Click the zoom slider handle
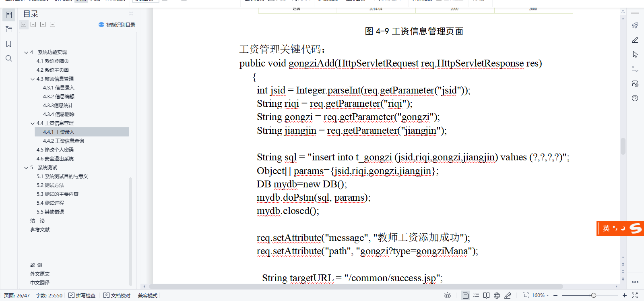This screenshot has width=644, height=301. click(x=593, y=295)
